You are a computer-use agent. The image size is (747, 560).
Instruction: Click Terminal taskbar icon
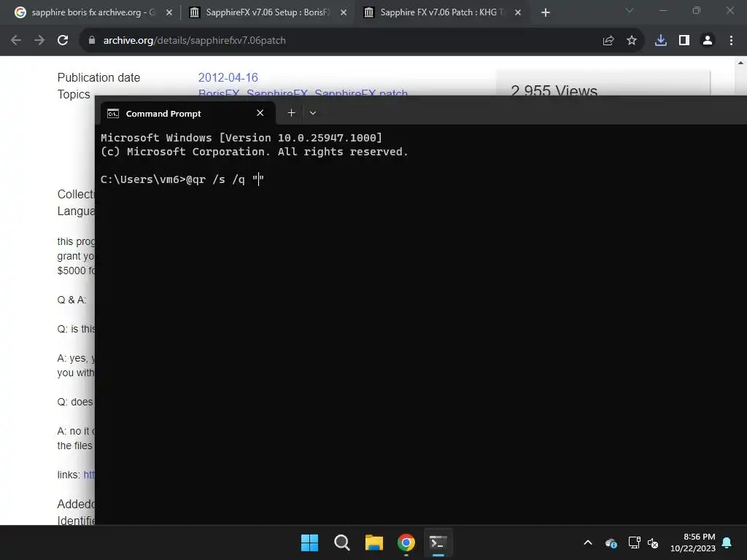tap(438, 542)
